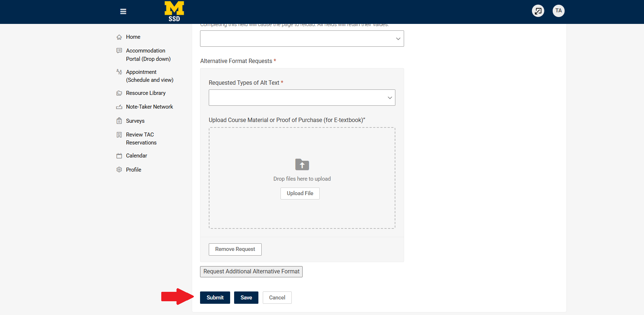Image resolution: width=644 pixels, height=315 pixels.
Task: Go to Profile page
Action: pyautogui.click(x=134, y=170)
